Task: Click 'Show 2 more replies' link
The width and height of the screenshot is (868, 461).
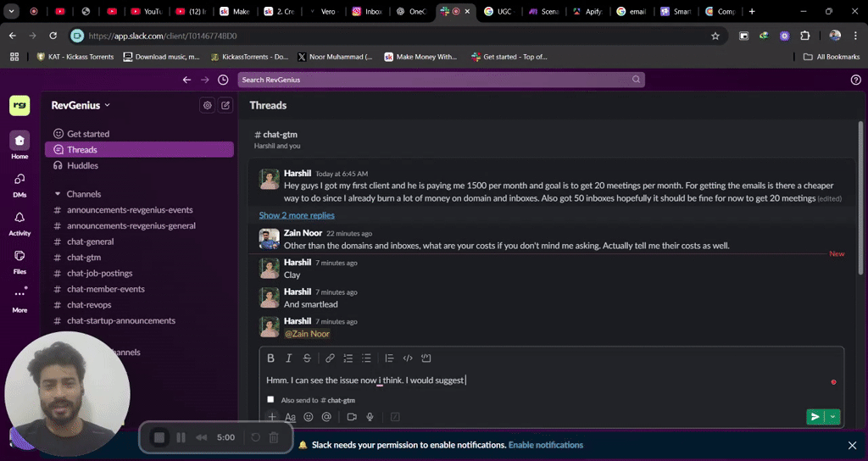Action: tap(297, 215)
